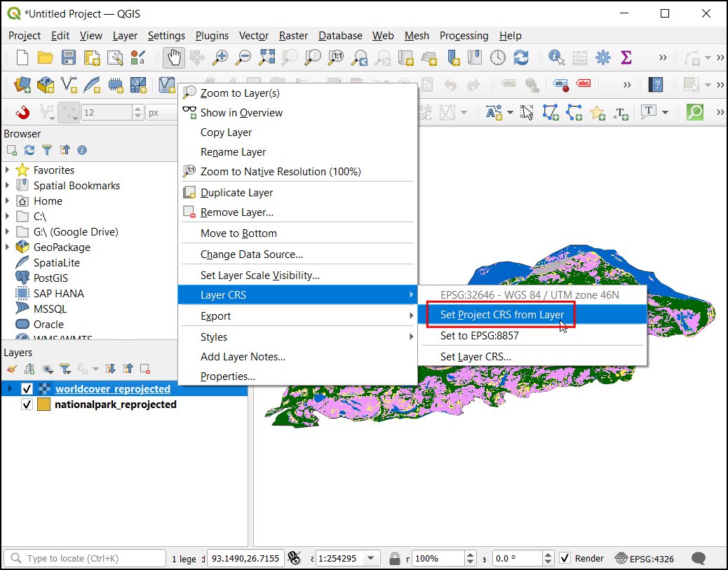This screenshot has height=570, width=728.
Task: Open the Identify Features tool
Action: point(557,57)
